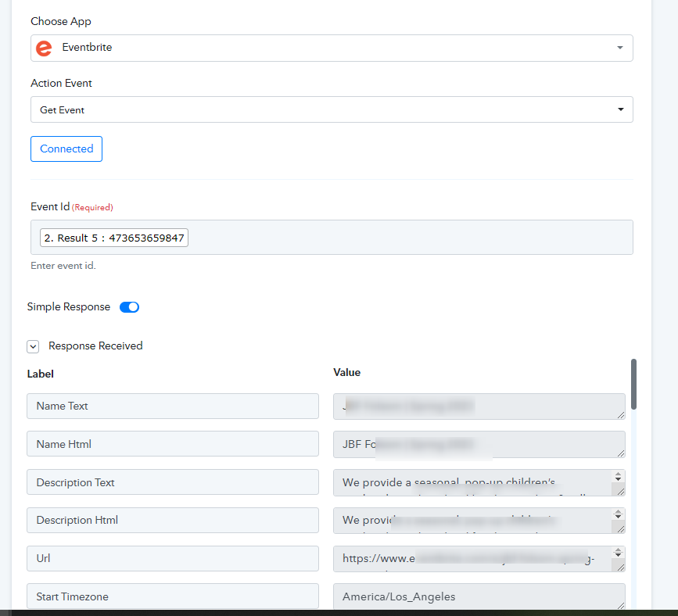Click the America/Los_Angeles value box

click(479, 597)
